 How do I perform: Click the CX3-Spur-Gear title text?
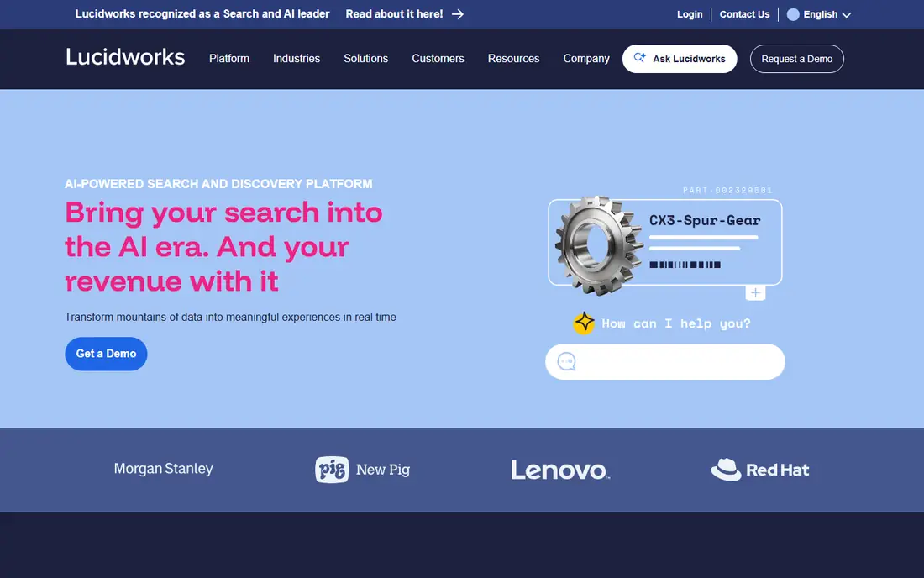pos(705,220)
